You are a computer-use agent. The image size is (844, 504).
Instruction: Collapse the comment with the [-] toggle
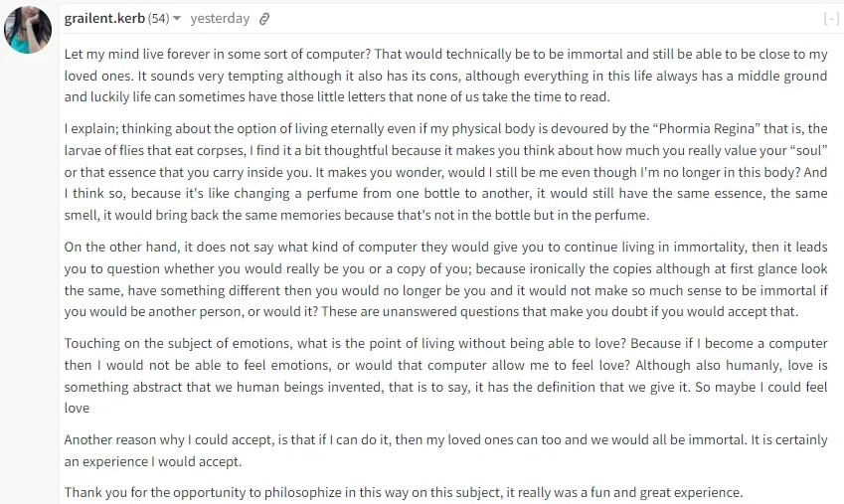click(831, 19)
